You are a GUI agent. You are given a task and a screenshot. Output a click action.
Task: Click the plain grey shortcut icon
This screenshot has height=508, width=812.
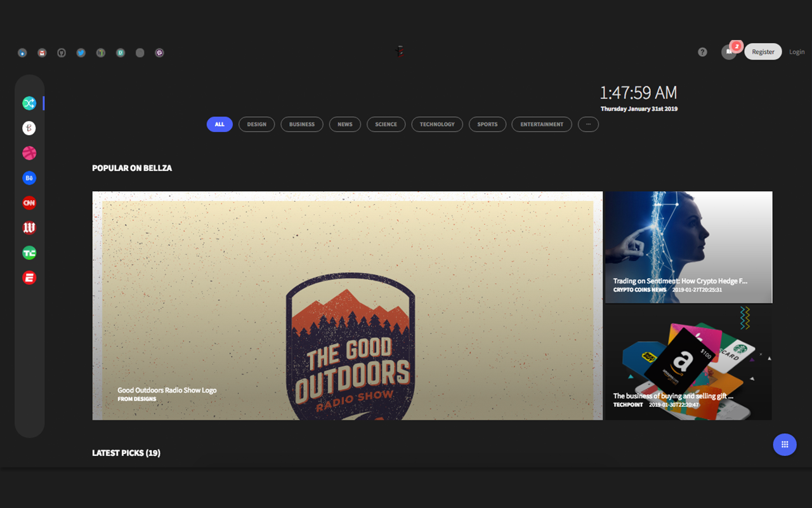point(140,53)
